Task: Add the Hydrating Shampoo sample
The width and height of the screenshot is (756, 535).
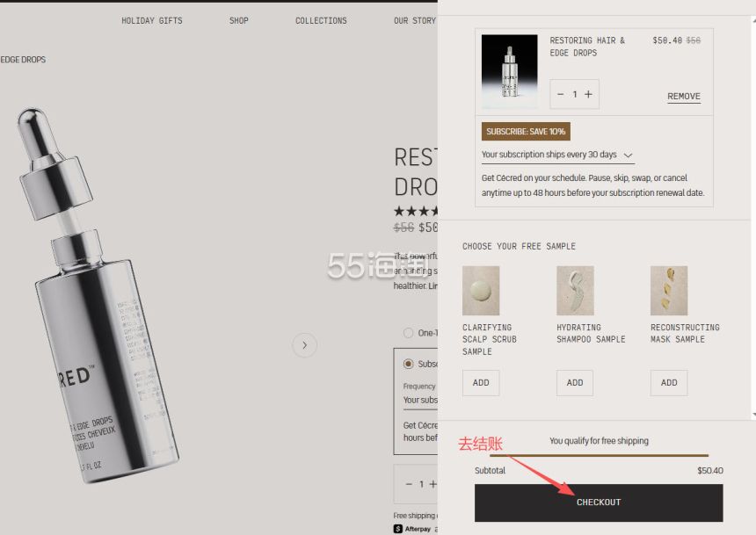Action: [575, 383]
